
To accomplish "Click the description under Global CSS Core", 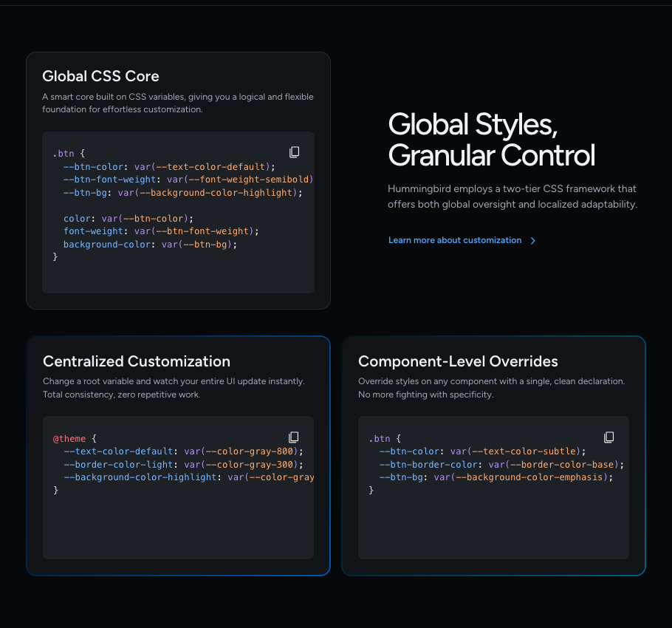I will [x=177, y=103].
